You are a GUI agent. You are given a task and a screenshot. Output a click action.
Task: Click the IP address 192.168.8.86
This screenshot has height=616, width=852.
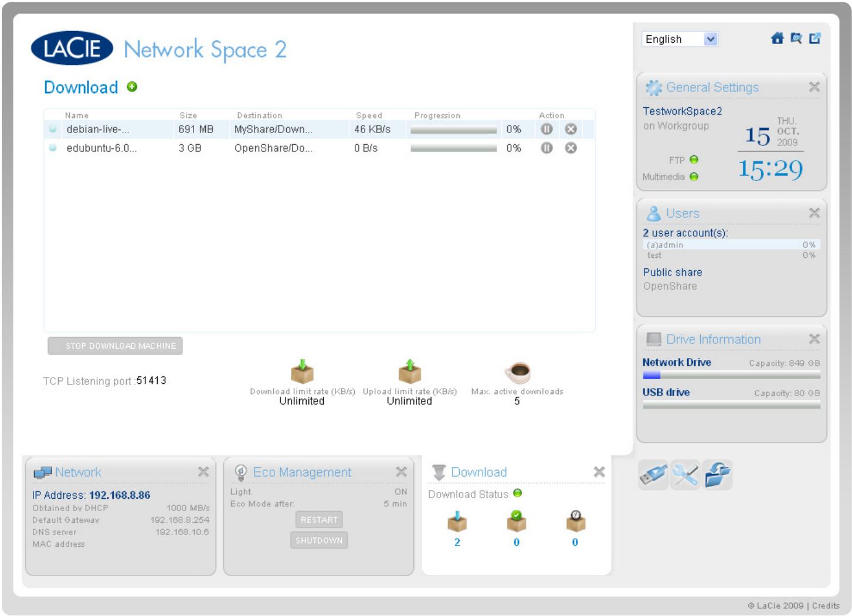[x=120, y=495]
